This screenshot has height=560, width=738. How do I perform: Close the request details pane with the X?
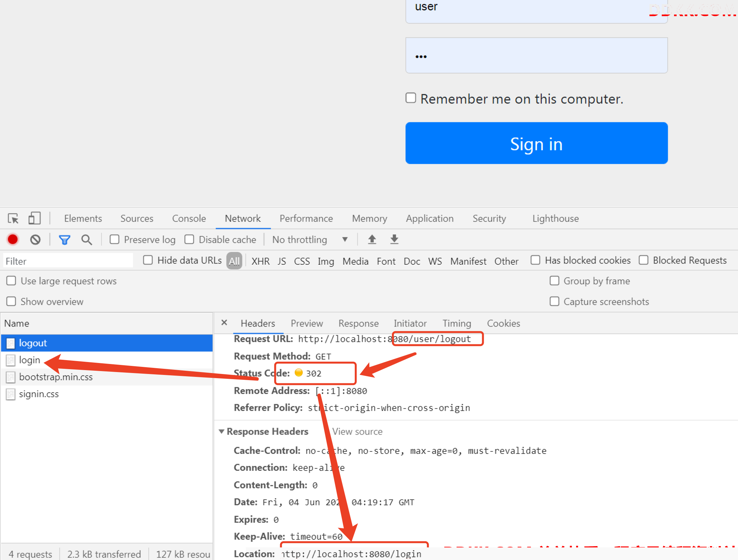click(x=224, y=323)
